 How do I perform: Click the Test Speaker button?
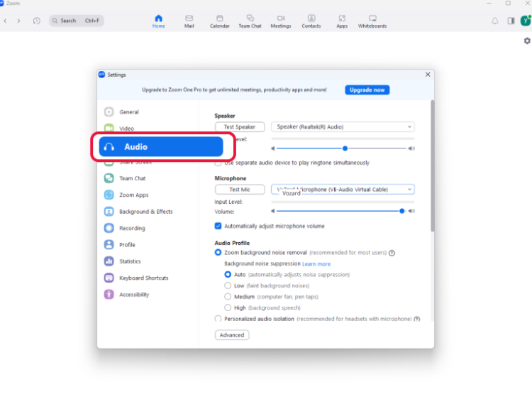(240, 126)
